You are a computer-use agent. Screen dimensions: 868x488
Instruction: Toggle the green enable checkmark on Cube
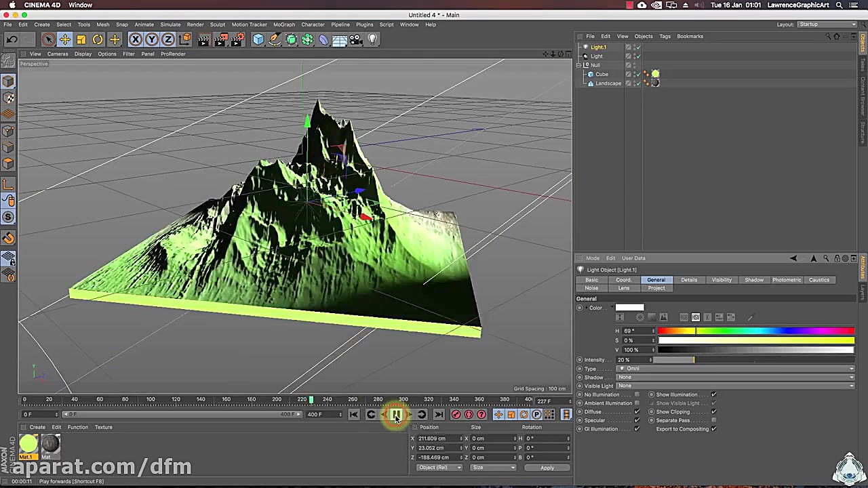coord(638,74)
